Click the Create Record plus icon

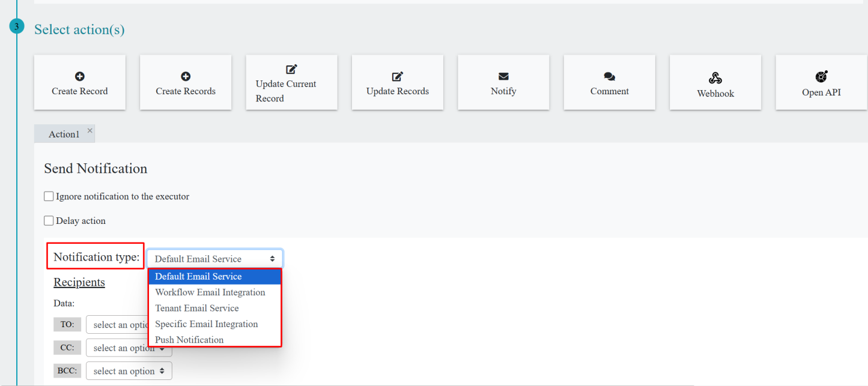(x=79, y=76)
